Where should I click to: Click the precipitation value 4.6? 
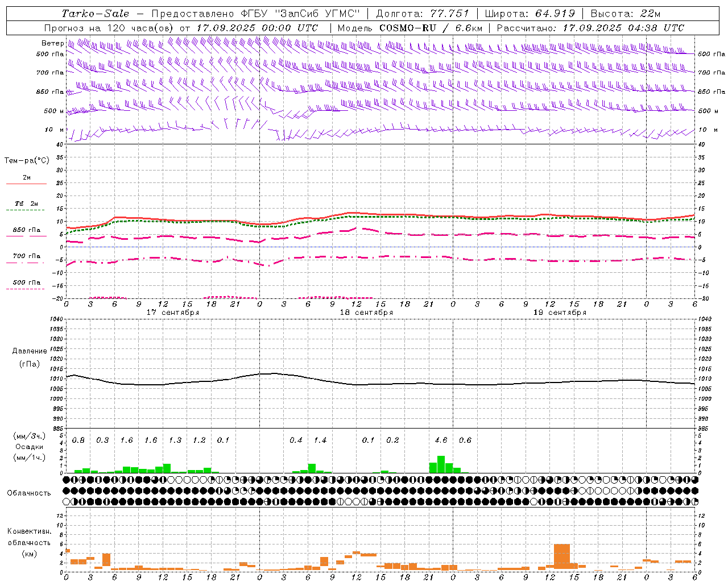point(441,440)
